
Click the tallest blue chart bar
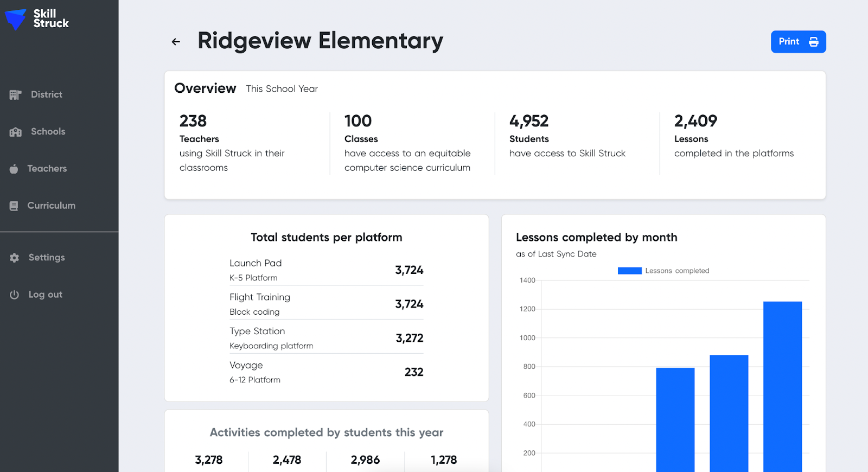(x=782, y=386)
